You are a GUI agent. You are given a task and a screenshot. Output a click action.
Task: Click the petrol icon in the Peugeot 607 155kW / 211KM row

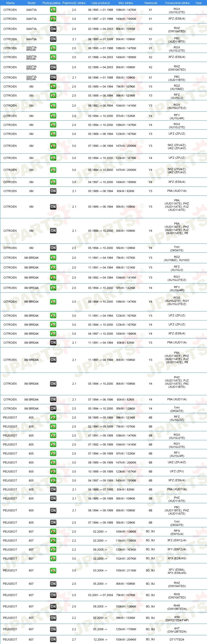pyautogui.click(x=53, y=570)
